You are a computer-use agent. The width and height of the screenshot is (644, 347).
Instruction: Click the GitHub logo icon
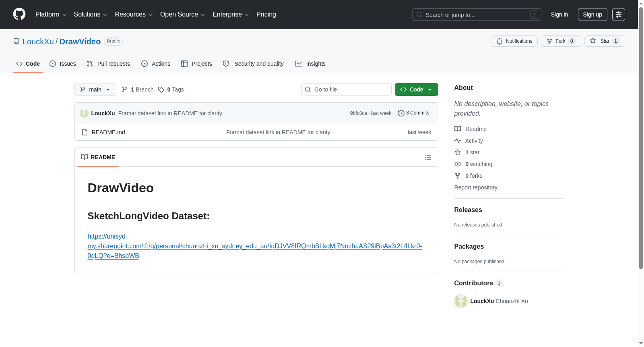19,14
